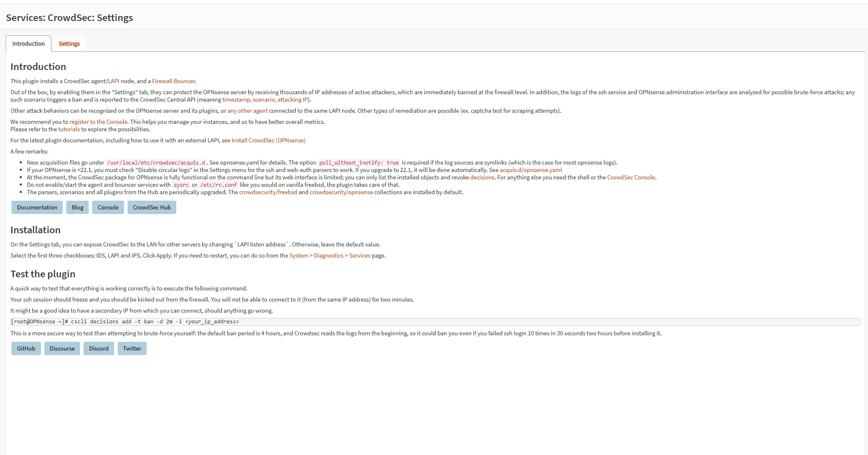Open the Settings tab
The height and width of the screenshot is (455, 868).
[x=69, y=44]
